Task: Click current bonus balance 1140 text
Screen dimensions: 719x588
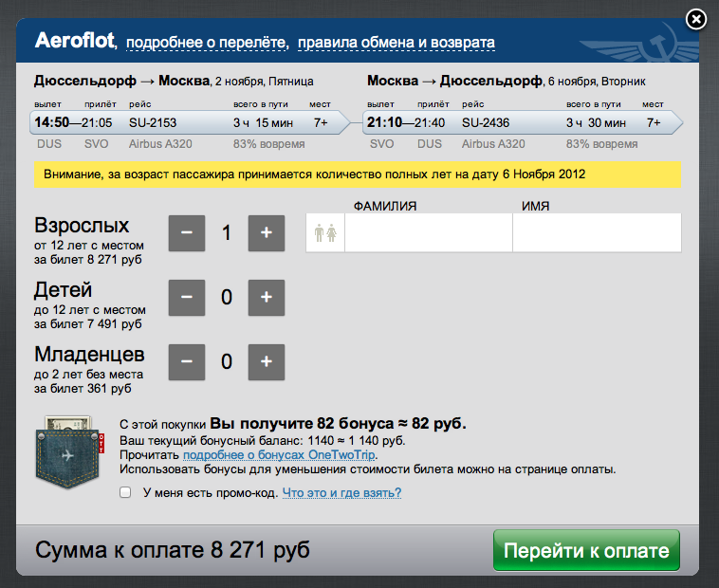Action: click(263, 440)
